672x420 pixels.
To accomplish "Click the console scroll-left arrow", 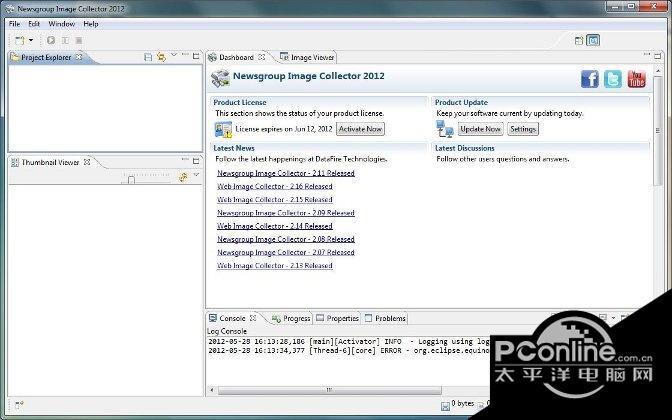I will (x=212, y=390).
